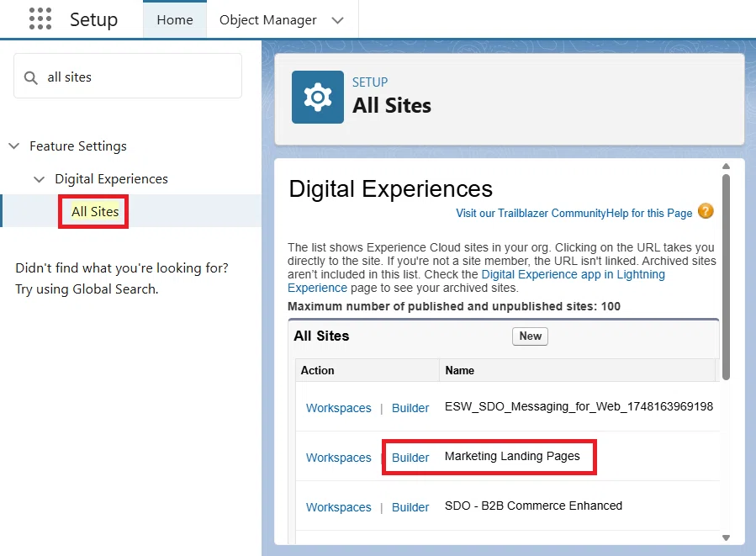Open the App Launcher dots icon
Image resolution: width=756 pixels, height=556 pixels.
coord(40,19)
